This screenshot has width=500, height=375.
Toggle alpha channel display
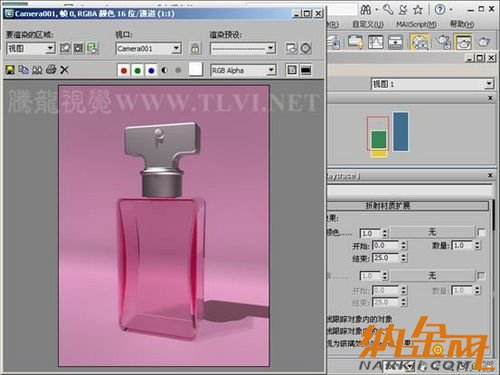tap(164, 70)
